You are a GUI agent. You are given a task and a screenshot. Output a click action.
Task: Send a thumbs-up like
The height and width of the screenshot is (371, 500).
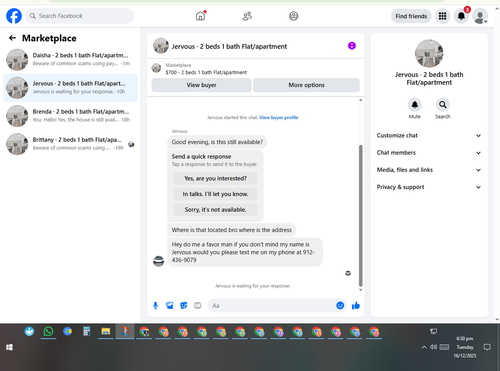[x=356, y=305]
